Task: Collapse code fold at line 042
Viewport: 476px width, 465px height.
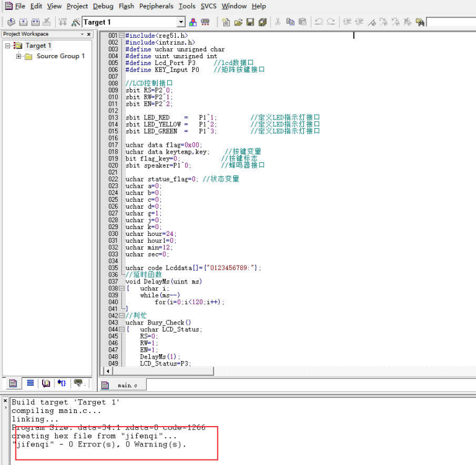Action: pyautogui.click(x=122, y=316)
